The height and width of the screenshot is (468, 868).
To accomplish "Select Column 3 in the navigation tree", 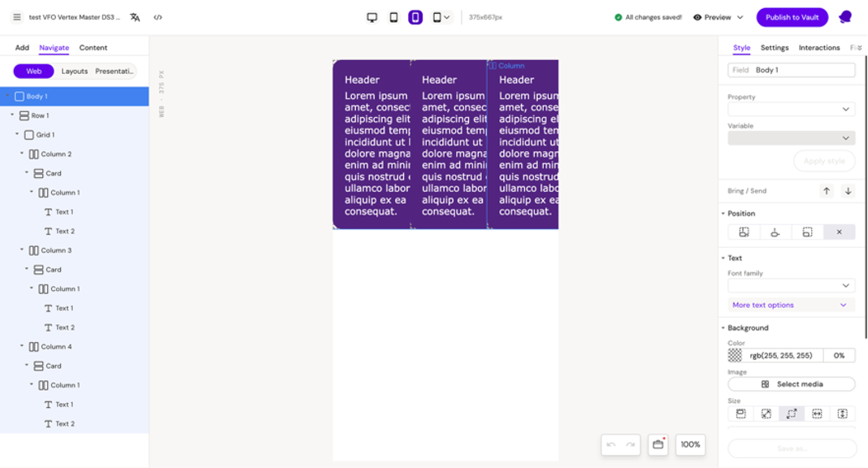I will [56, 250].
